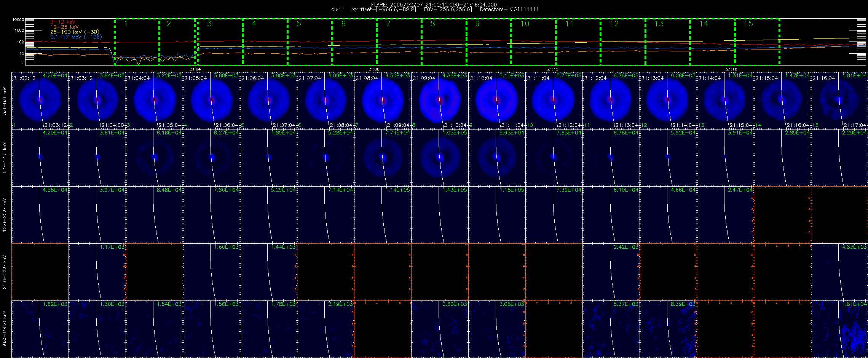
Task: Select interval 5 in the light curve
Action: coord(310,42)
